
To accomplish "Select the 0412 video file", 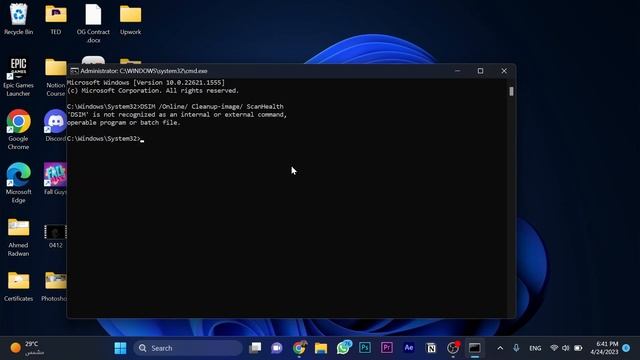I will tap(56, 236).
